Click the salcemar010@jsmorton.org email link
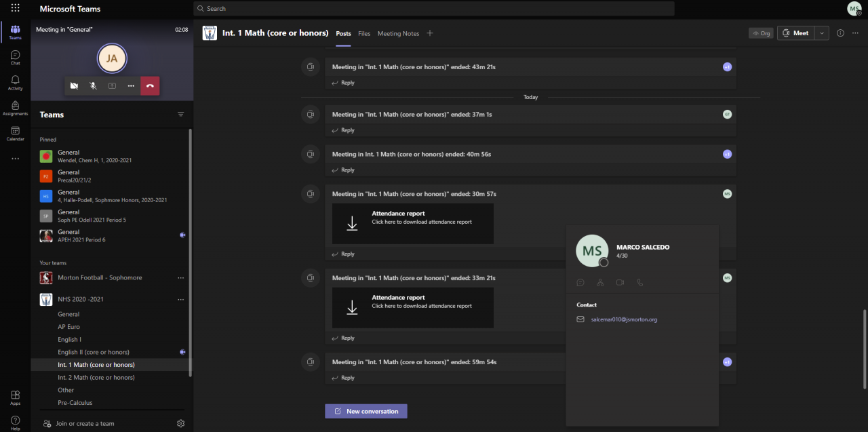The image size is (868, 432). click(x=624, y=319)
